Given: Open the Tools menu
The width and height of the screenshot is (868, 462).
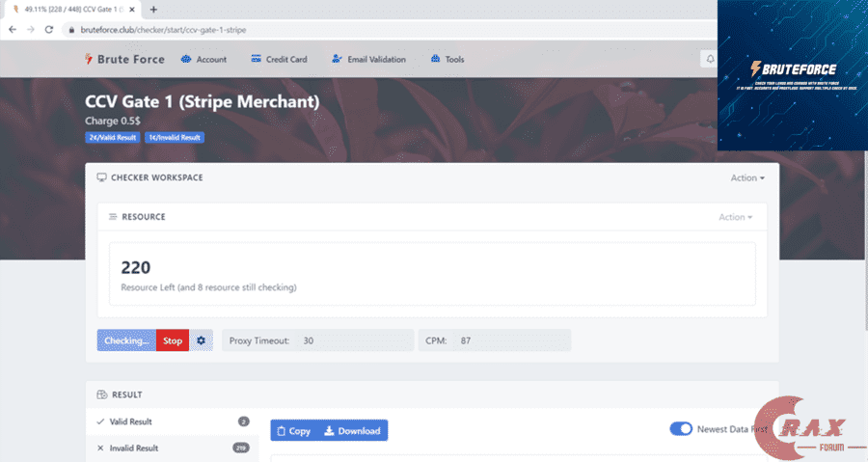Looking at the screenshot, I should (448, 59).
